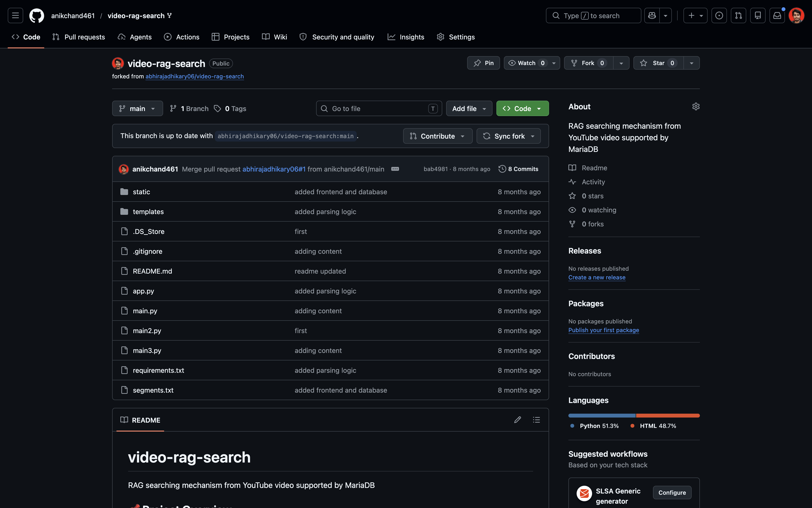Open the README outline list icon
This screenshot has width=812, height=508.
tap(536, 420)
